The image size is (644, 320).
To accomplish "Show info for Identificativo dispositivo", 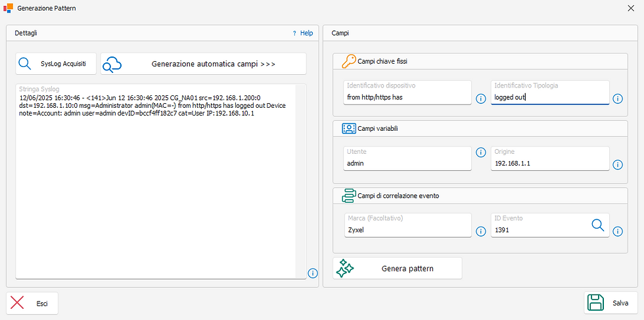I will tap(480, 99).
